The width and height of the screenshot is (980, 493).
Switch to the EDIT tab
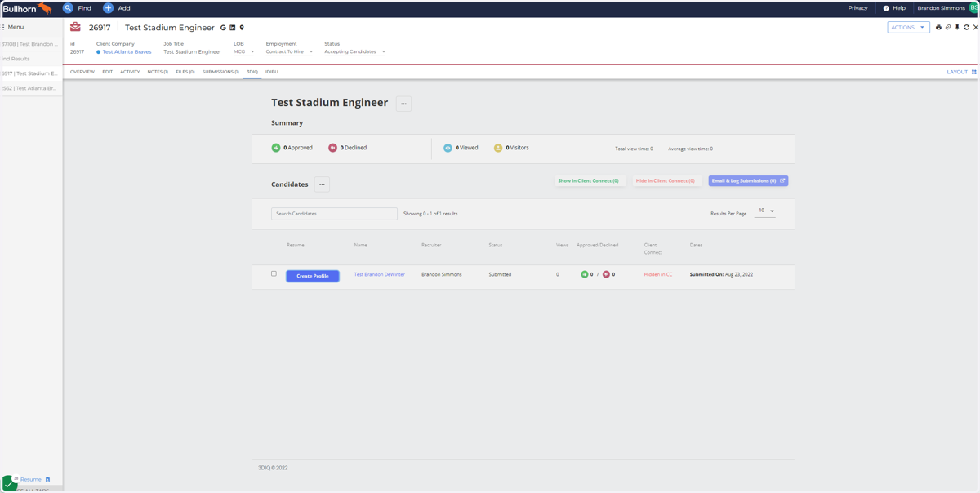(x=107, y=72)
